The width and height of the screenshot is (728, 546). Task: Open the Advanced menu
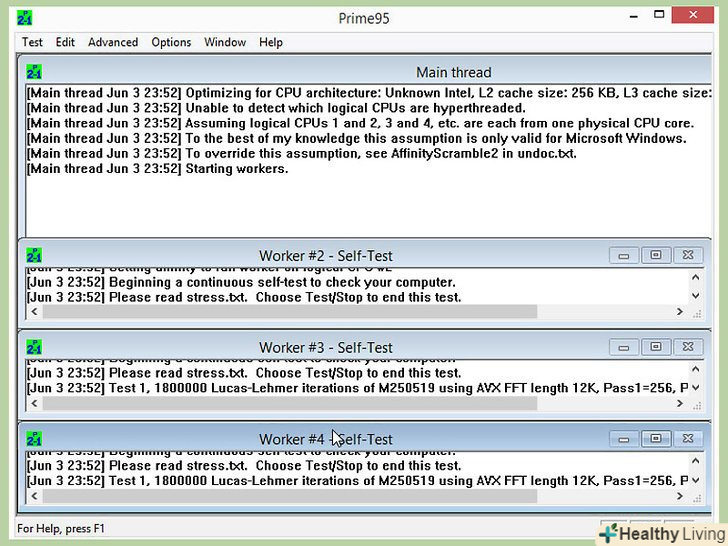(113, 42)
